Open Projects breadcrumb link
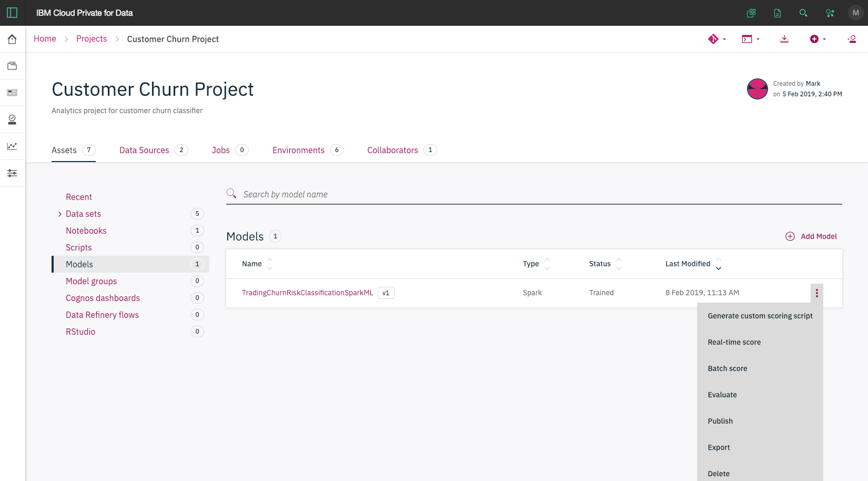Viewport: 868px width, 481px height. [92, 39]
